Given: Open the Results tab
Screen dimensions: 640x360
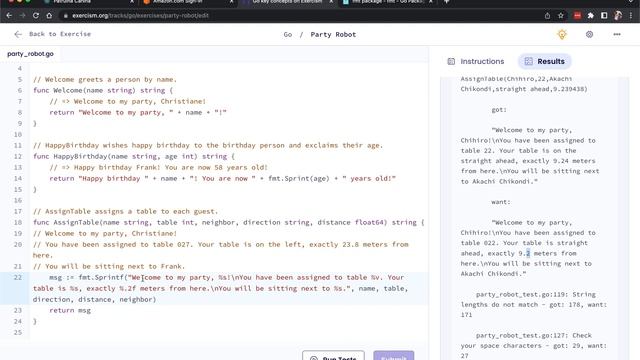Looking at the screenshot, I should [544, 61].
